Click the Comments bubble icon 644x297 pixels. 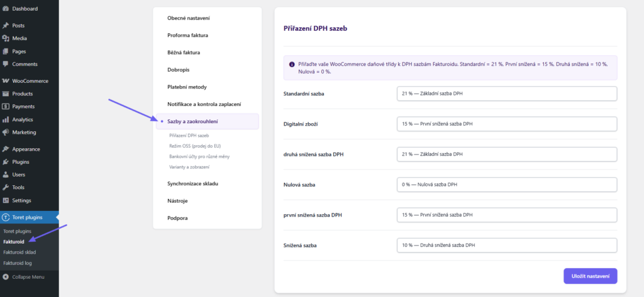pyautogui.click(x=6, y=64)
